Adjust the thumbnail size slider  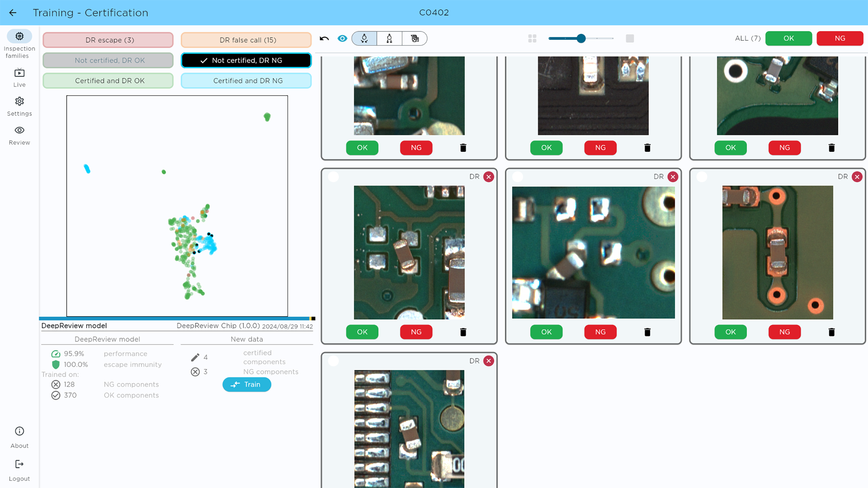[581, 38]
